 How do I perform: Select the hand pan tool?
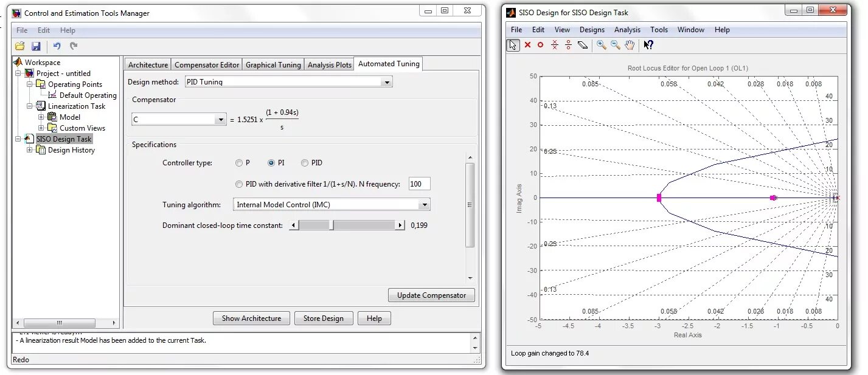coord(630,45)
